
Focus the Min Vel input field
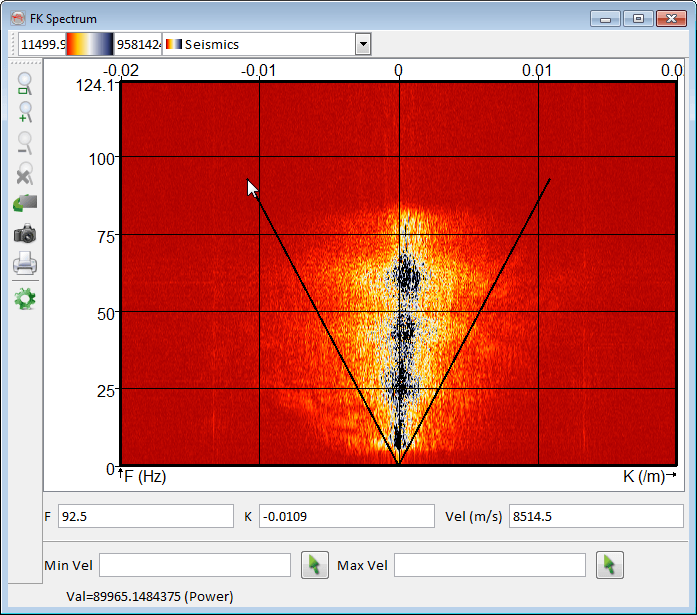[x=194, y=565]
